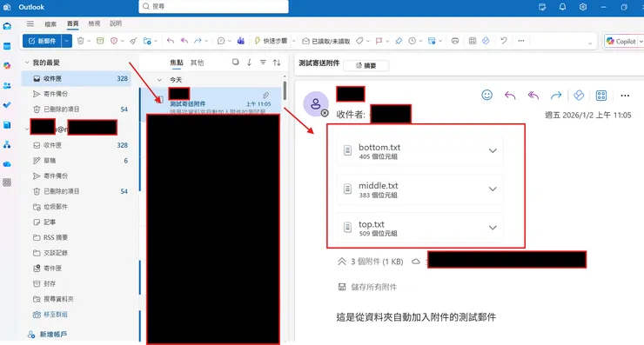Open bottom.txt attachment dropdown chevron
Viewport: 644px width, 345px height.
coord(493,150)
